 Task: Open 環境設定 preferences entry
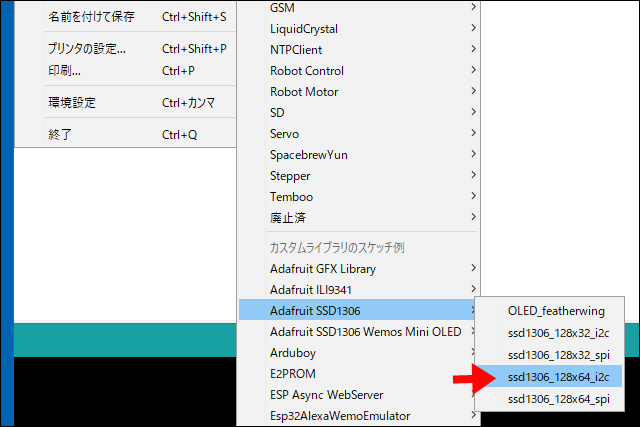[x=126, y=102]
